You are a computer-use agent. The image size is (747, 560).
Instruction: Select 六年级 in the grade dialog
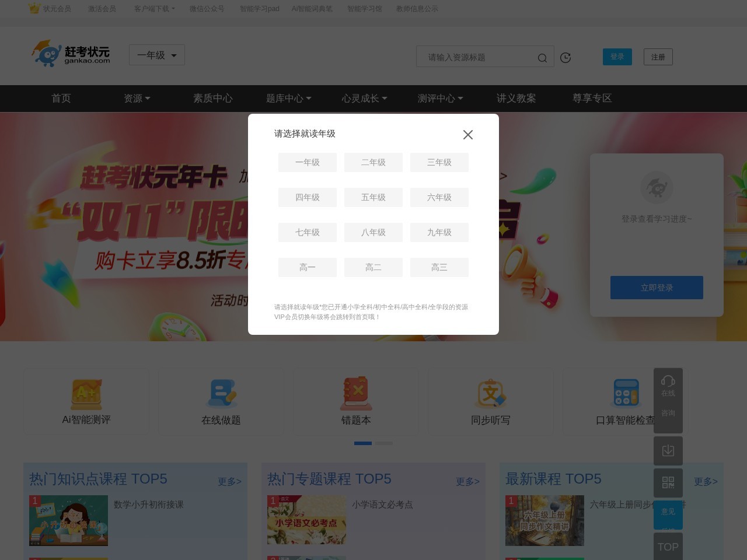coord(439,197)
